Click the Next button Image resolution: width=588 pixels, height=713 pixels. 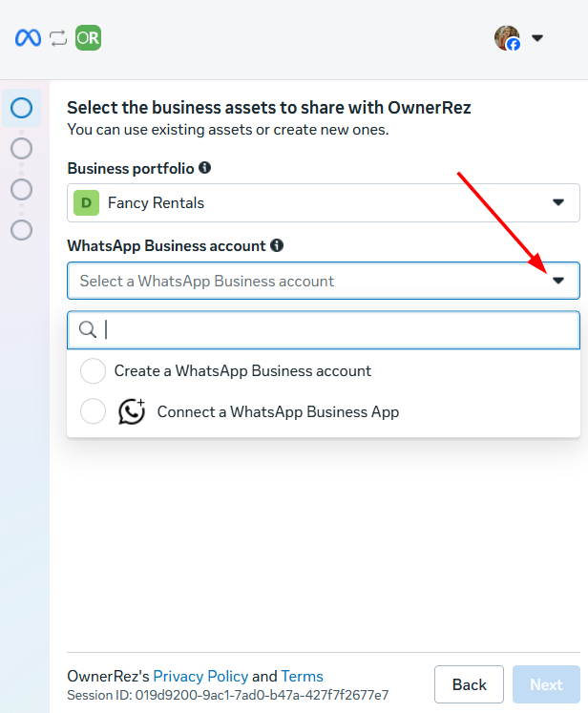(x=546, y=684)
